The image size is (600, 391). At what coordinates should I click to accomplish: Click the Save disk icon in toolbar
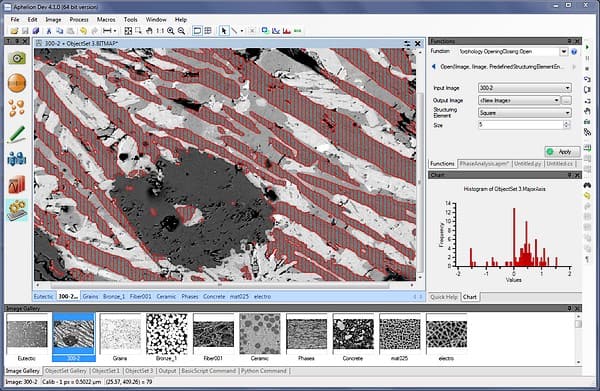point(25,31)
